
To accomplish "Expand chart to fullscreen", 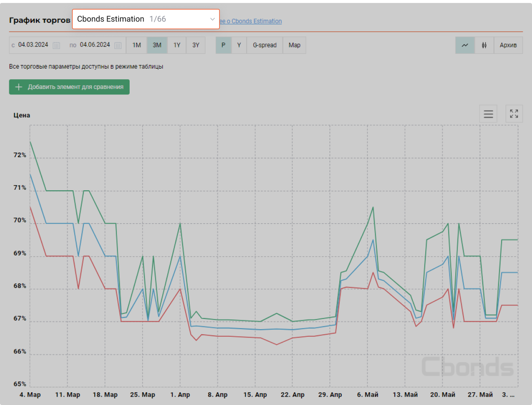I will [x=514, y=114].
